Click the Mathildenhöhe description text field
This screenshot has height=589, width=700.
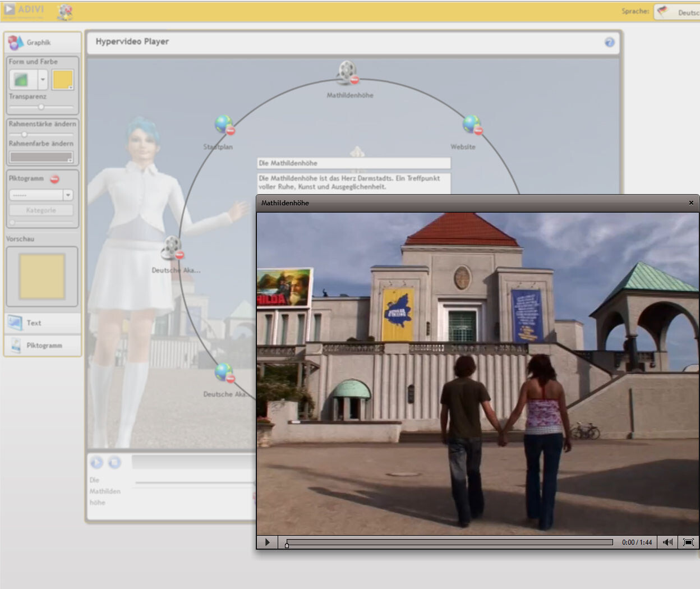pos(354,183)
